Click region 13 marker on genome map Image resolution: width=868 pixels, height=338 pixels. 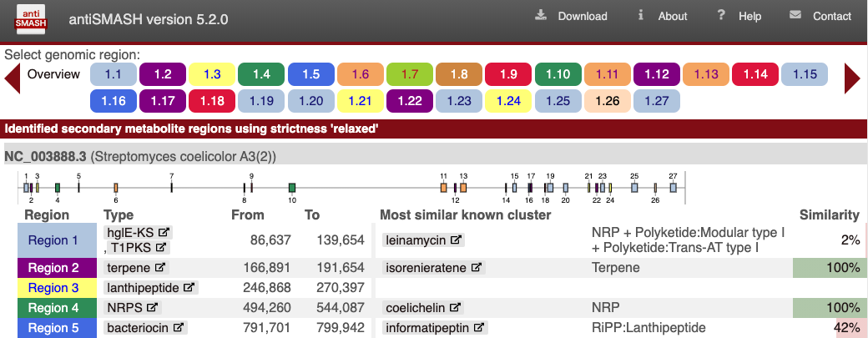coord(463,188)
